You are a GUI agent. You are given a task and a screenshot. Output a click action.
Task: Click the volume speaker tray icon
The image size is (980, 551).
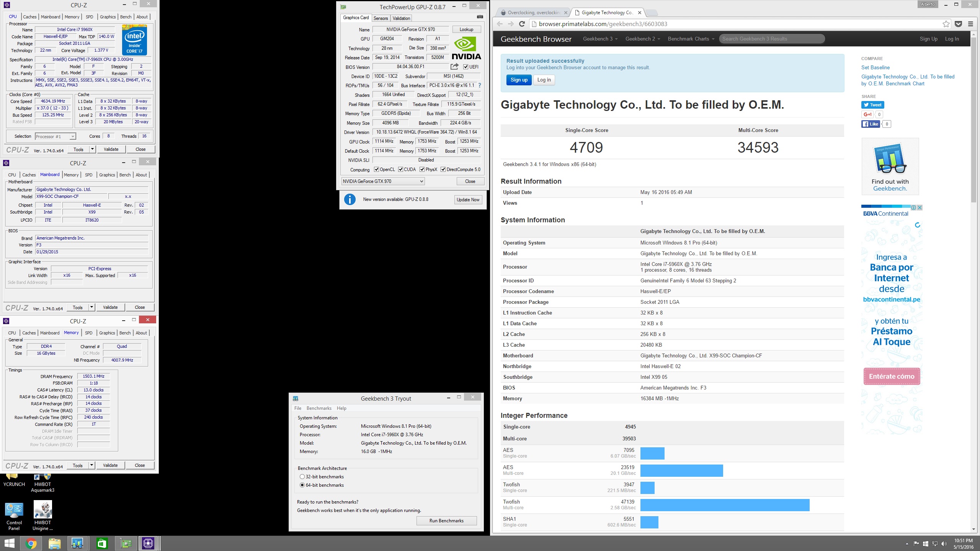click(944, 544)
